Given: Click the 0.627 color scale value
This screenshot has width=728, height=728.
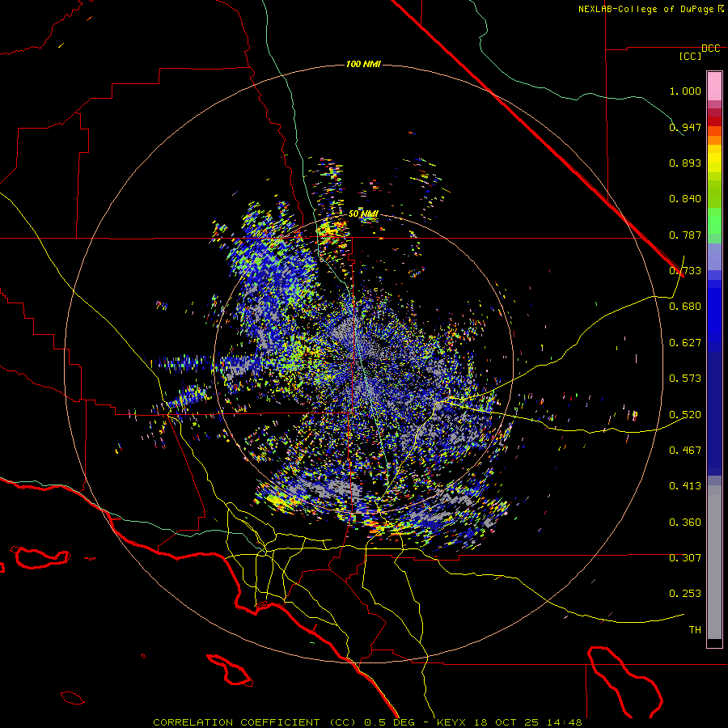Looking at the screenshot, I should [x=685, y=343].
